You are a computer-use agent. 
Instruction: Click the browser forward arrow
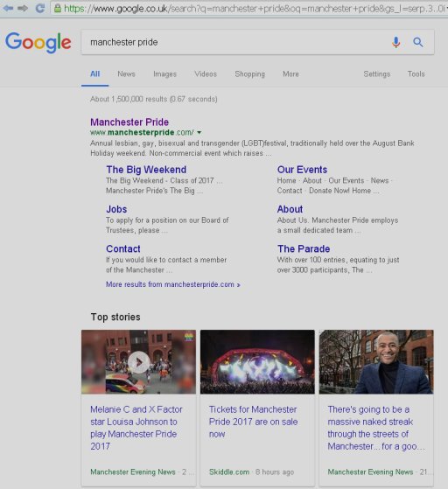[x=23, y=8]
